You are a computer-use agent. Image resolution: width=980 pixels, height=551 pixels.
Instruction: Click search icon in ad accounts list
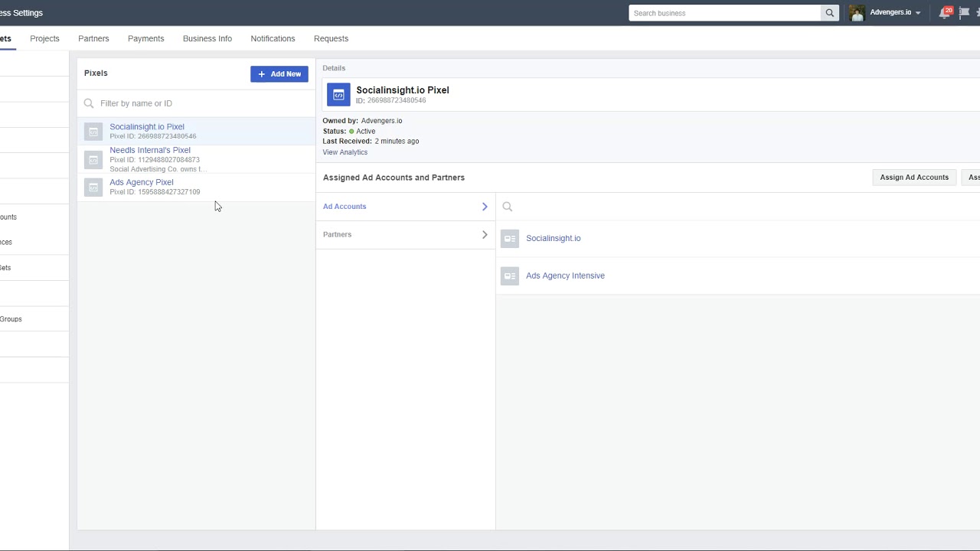pyautogui.click(x=507, y=207)
